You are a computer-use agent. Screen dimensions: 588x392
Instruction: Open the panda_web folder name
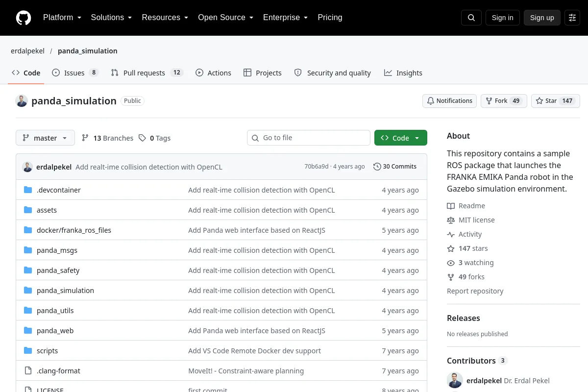coord(55,331)
